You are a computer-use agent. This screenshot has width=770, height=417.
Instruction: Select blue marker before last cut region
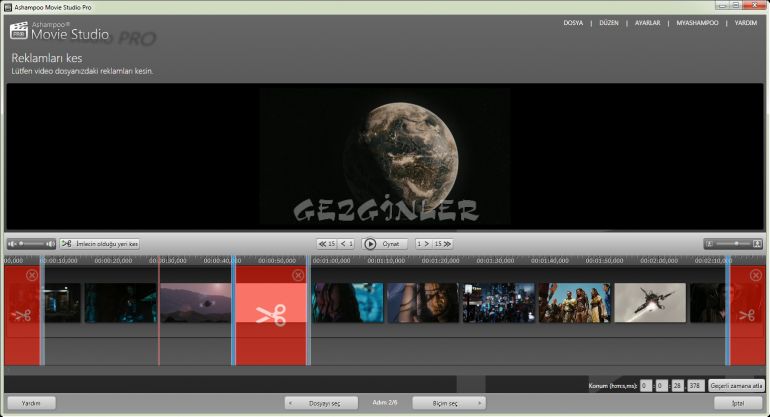(x=728, y=312)
